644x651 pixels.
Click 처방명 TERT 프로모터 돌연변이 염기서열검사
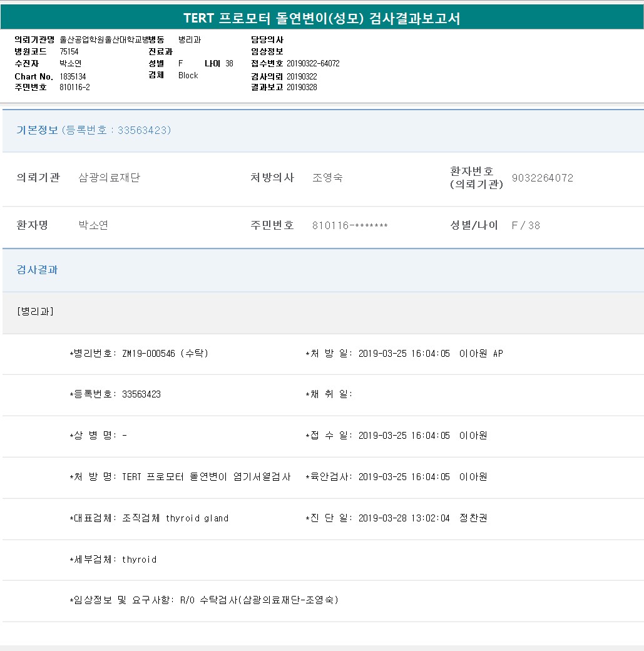(x=207, y=477)
